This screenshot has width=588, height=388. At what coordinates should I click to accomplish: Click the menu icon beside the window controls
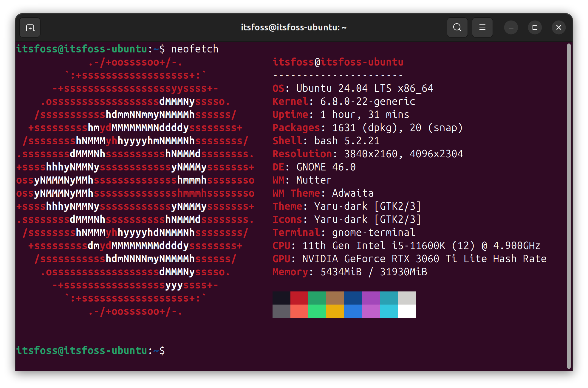[x=482, y=27]
